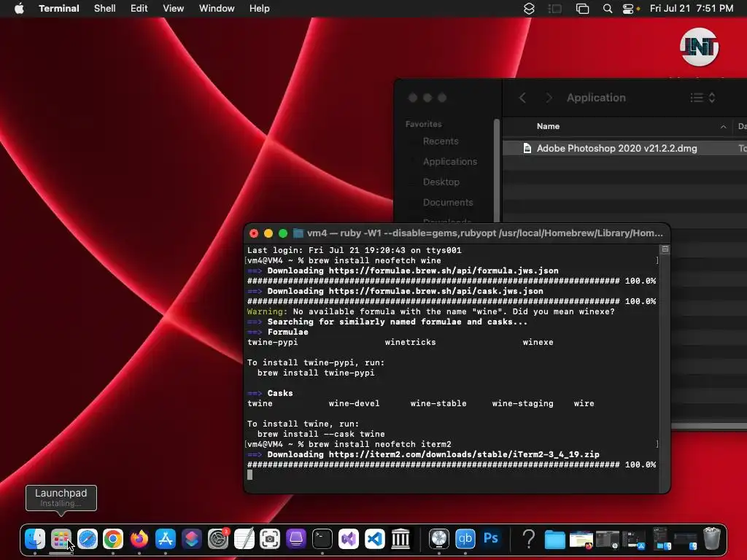The height and width of the screenshot is (560, 747).
Task: Click the Terminal split pane button
Action: pos(665,249)
